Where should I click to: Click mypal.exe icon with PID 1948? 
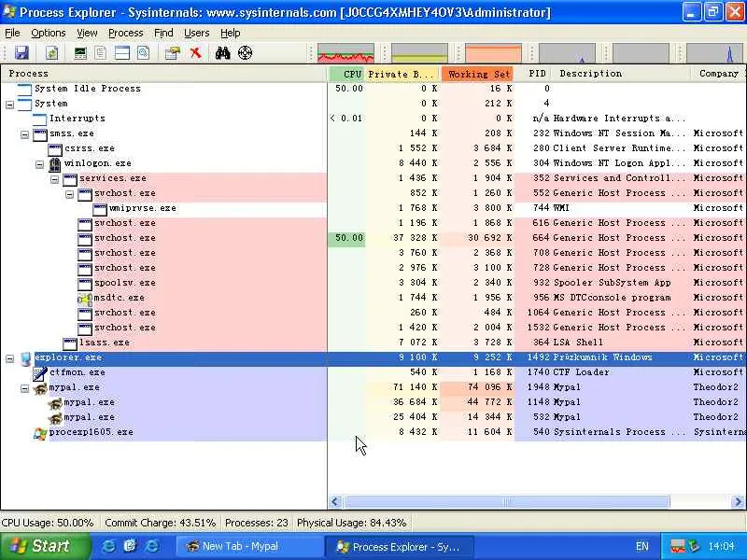[40, 388]
